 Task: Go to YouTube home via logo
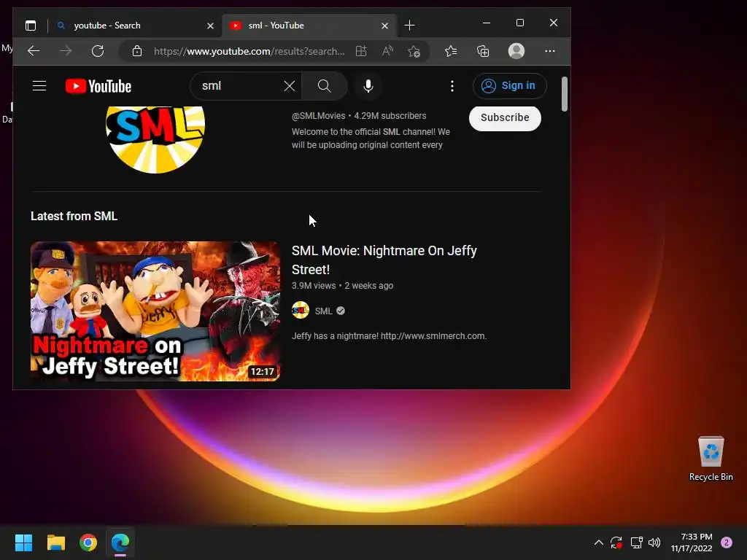(x=98, y=86)
